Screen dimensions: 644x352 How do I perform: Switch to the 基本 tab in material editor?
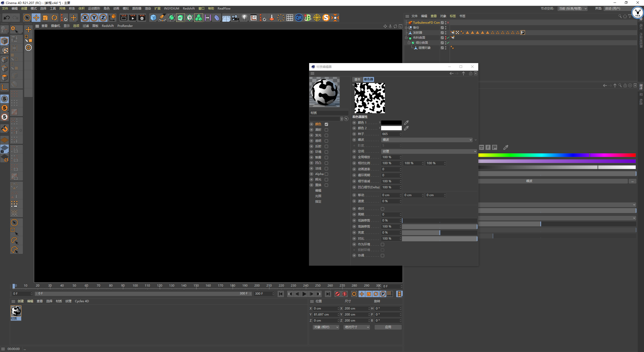tap(357, 79)
